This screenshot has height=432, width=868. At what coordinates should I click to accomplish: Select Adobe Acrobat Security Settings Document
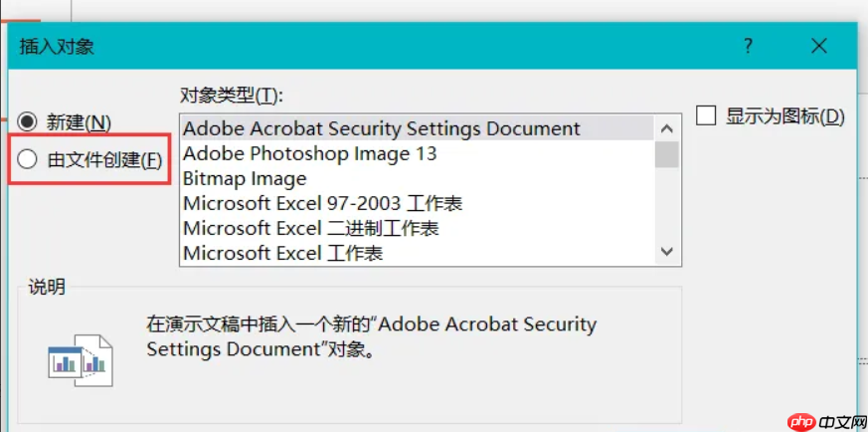tap(382, 128)
